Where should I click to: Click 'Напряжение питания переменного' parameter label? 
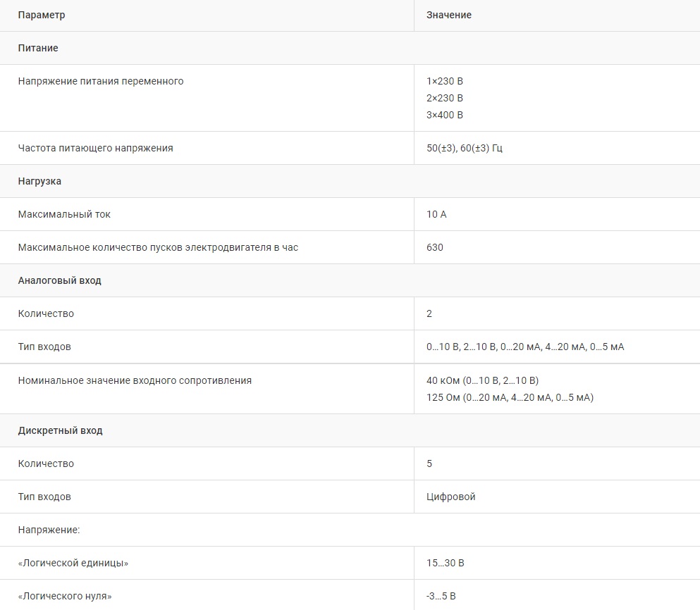click(101, 81)
